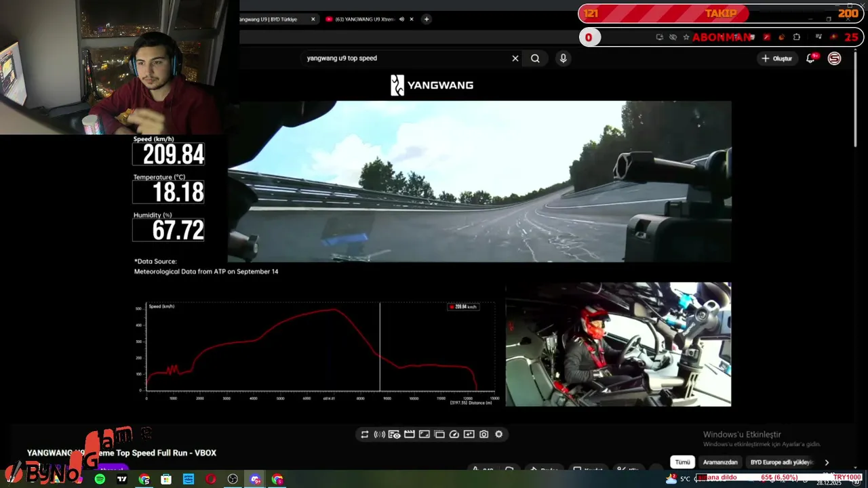Expand more filter chips with right chevron
This screenshot has width=868, height=488.
click(x=827, y=462)
